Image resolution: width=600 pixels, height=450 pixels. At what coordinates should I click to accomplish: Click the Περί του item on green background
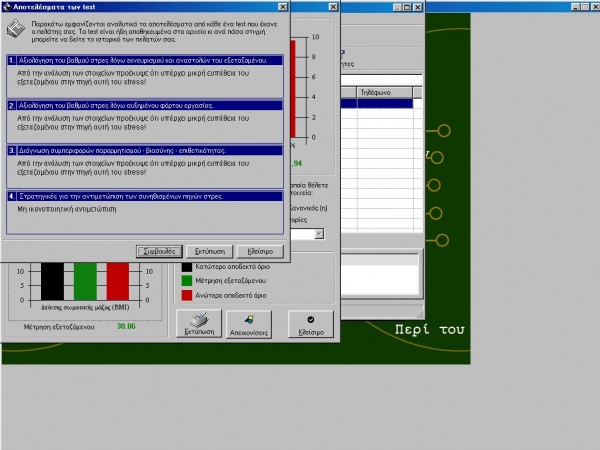429,329
